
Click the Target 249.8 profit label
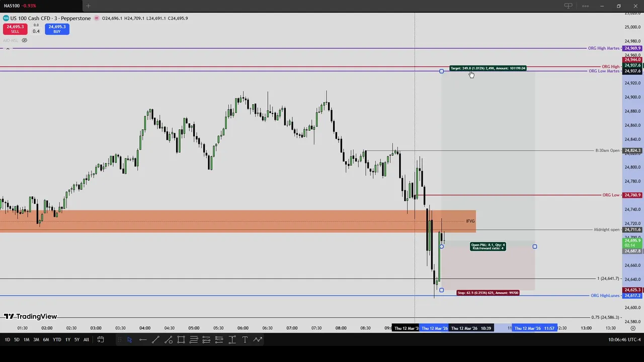point(488,68)
